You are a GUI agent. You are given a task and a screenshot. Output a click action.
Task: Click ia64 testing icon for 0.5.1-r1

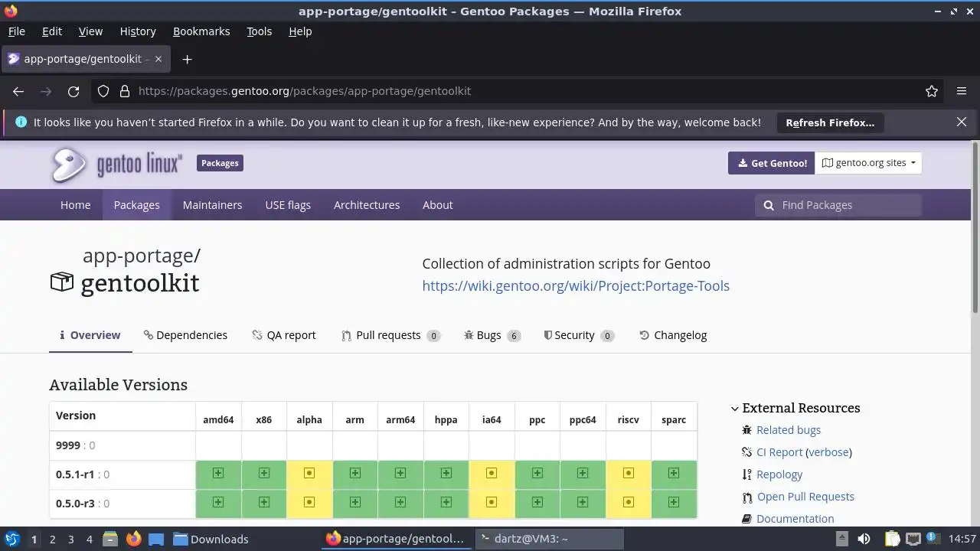[492, 474]
